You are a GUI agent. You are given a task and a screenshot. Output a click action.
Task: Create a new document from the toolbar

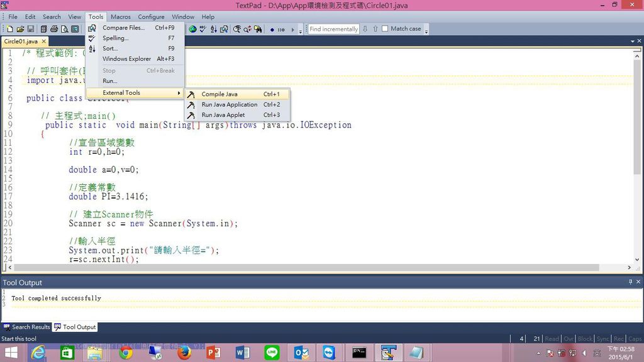10,29
